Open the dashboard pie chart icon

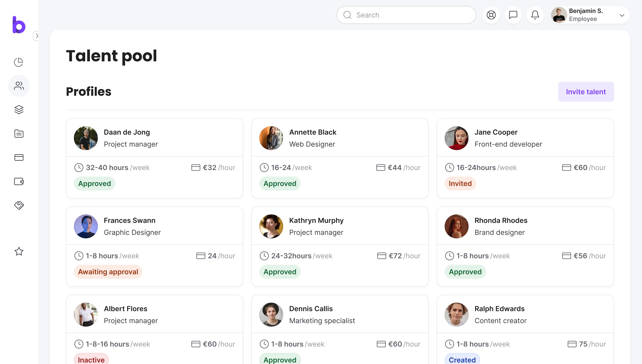18,62
